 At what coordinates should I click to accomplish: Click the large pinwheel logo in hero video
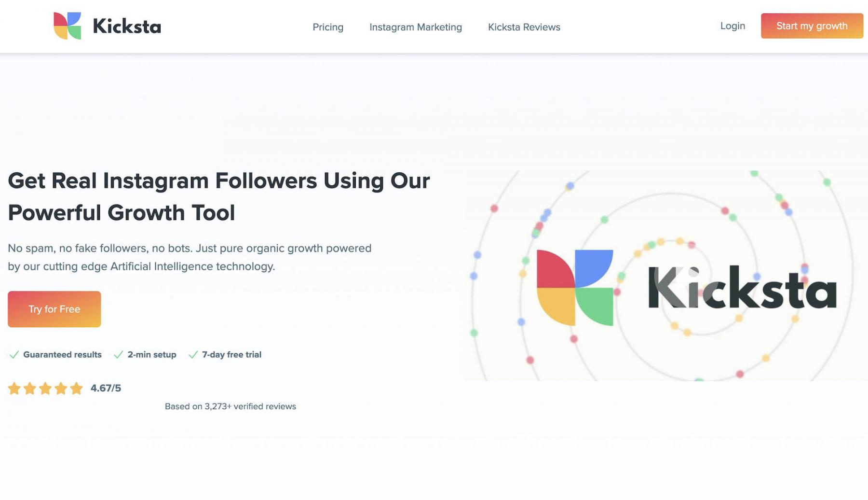[x=574, y=287]
